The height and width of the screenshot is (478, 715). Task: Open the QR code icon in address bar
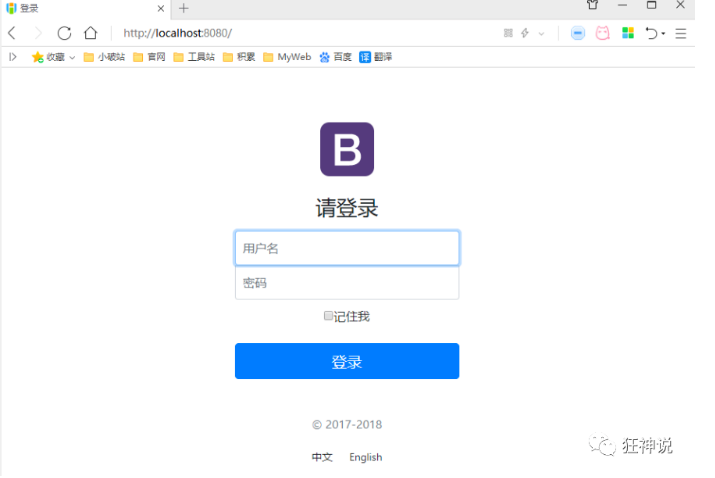click(x=508, y=33)
